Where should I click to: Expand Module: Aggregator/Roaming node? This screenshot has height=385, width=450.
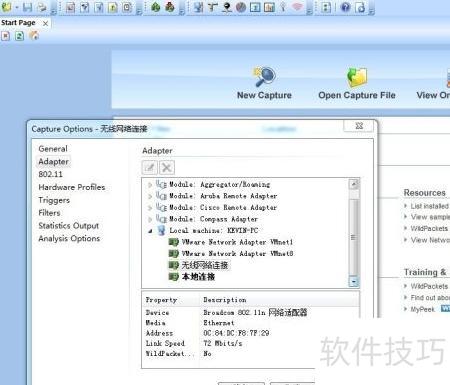(x=150, y=184)
